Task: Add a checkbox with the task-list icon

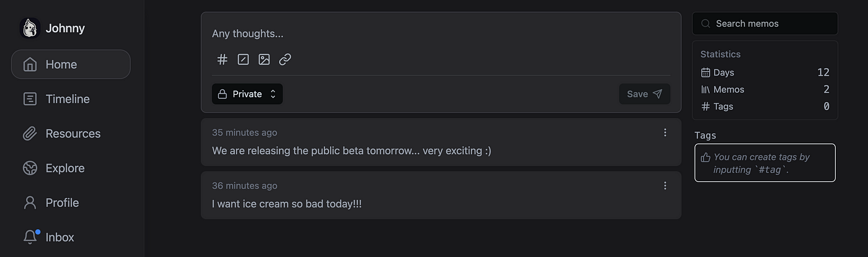Action: point(244,59)
